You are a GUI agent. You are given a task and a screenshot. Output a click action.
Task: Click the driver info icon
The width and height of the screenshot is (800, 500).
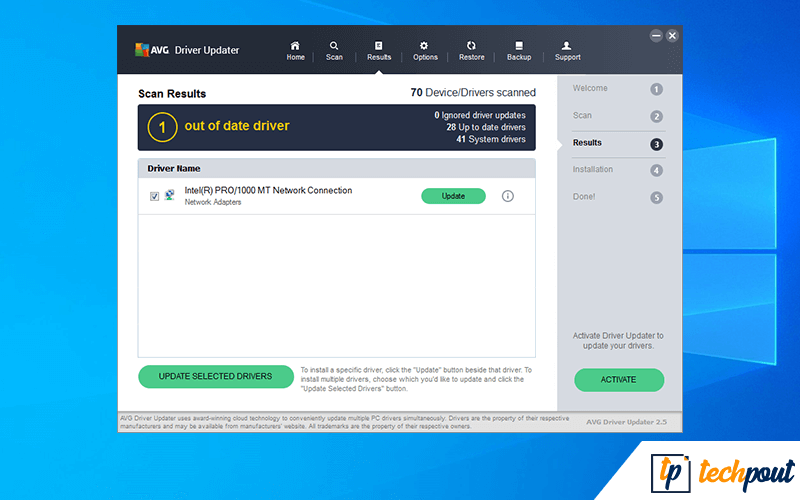(x=507, y=196)
